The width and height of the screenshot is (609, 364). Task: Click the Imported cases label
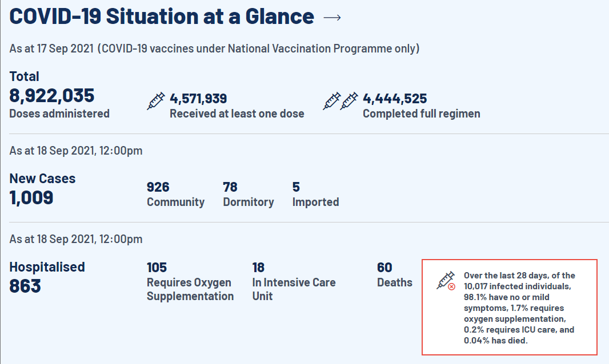click(315, 202)
